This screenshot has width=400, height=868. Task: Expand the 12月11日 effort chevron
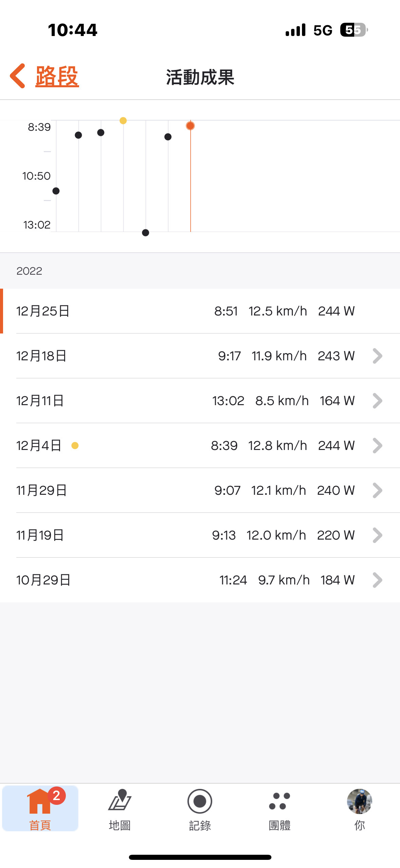[x=377, y=401]
